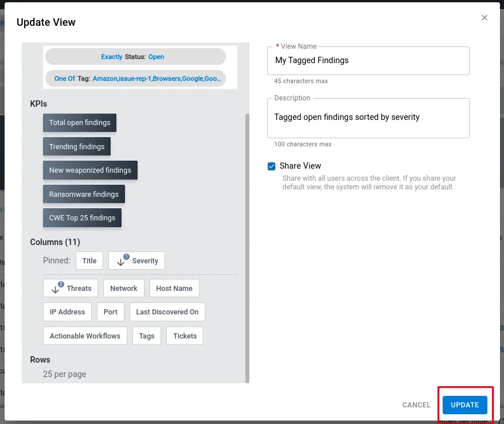Viewport: 504px width, 424px height.
Task: Click the Tags column chip
Action: (147, 336)
